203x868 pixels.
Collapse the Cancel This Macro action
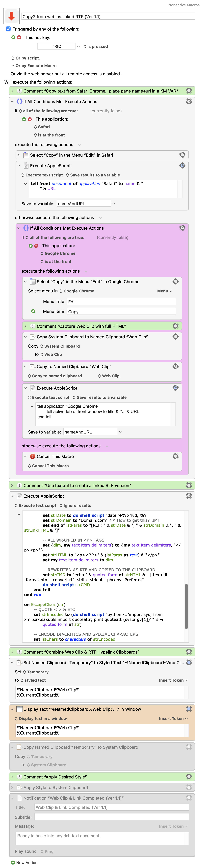25,456
